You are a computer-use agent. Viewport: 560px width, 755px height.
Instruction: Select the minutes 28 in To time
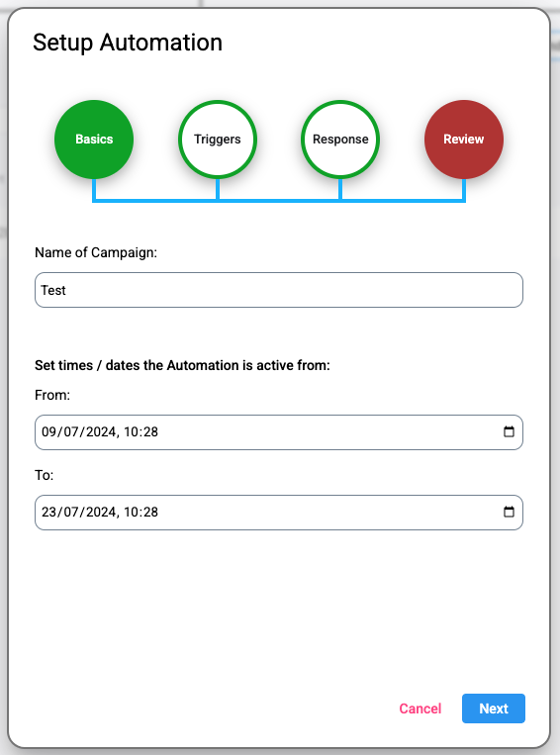pos(150,512)
